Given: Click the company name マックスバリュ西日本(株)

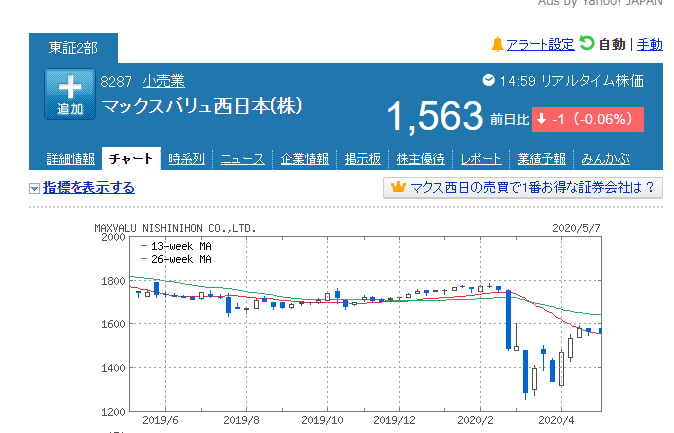Looking at the screenshot, I should click(202, 106).
